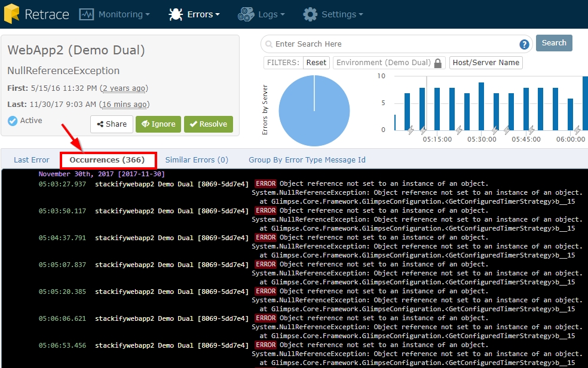588x368 pixels.
Task: Click the 05:03:50.117 log timestamp
Action: pyautogui.click(x=62, y=211)
